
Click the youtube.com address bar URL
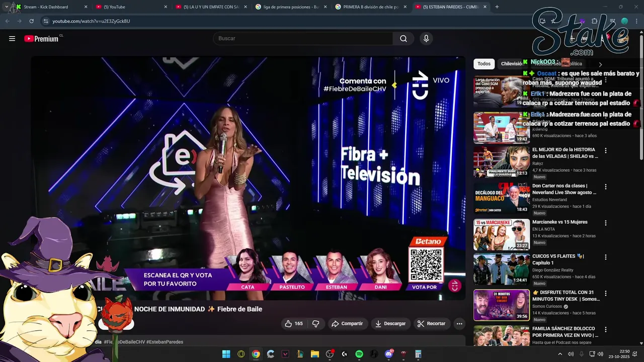pyautogui.click(x=91, y=21)
